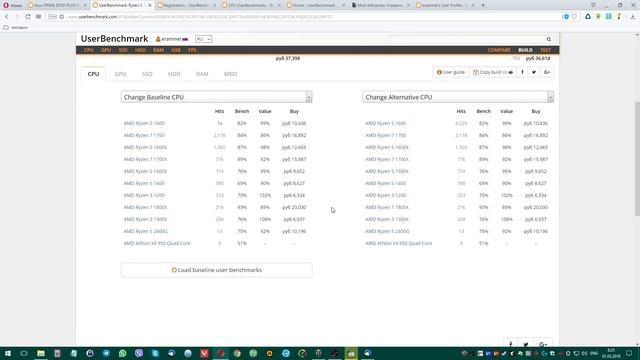Share build via Twitter icon near User guide
640x360 pixels.
pos(534,72)
